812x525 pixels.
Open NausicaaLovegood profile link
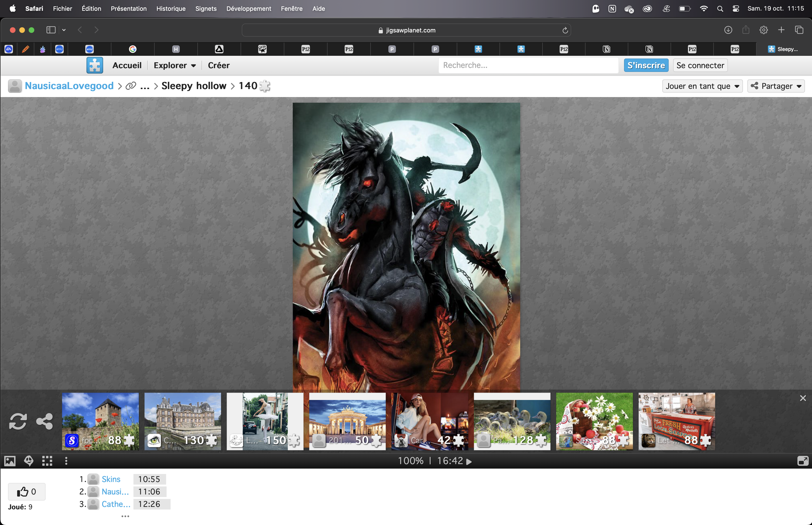coord(69,86)
